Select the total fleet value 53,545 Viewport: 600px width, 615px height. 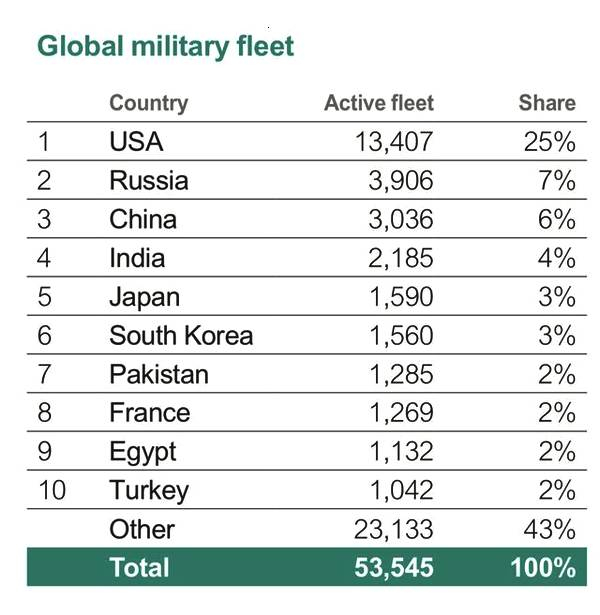click(x=393, y=568)
